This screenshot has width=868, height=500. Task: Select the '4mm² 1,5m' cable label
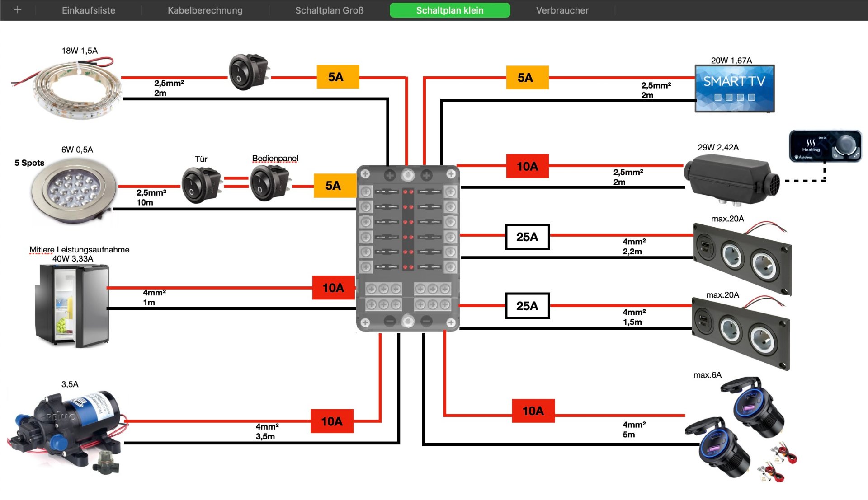click(x=634, y=317)
